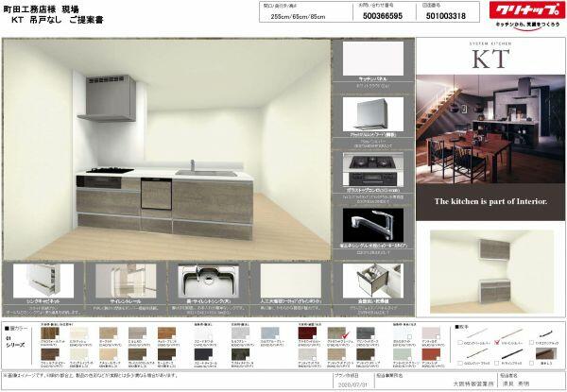Tick the checkbox beside the no-handle wood sample

pos(531,363)
